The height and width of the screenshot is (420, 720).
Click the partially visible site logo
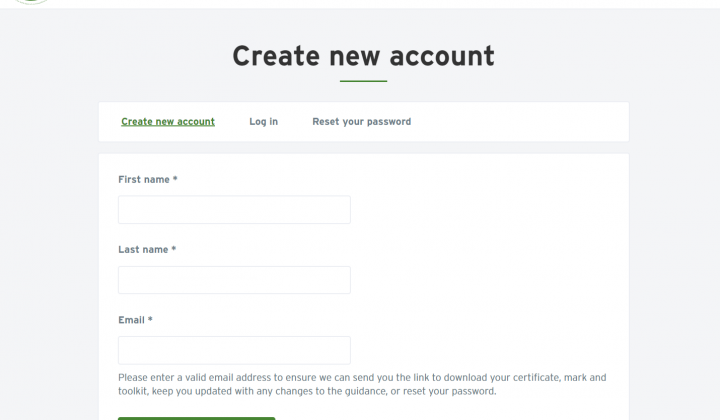tap(31, 2)
